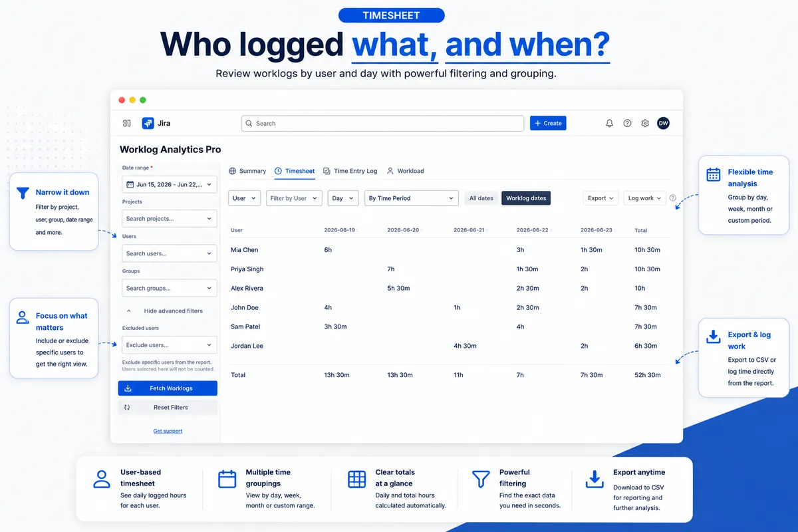The height and width of the screenshot is (532, 798).
Task: Open the Date range dropdown
Action: (170, 184)
